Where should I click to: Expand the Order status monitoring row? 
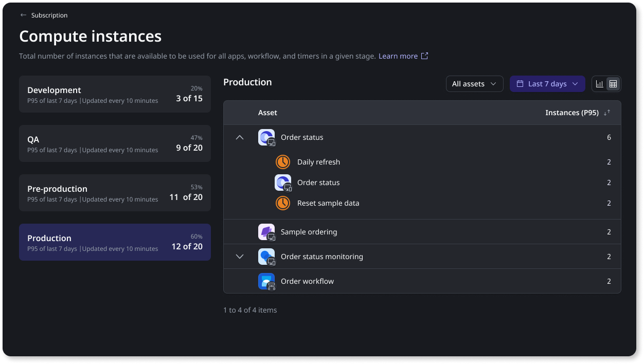pos(240,257)
